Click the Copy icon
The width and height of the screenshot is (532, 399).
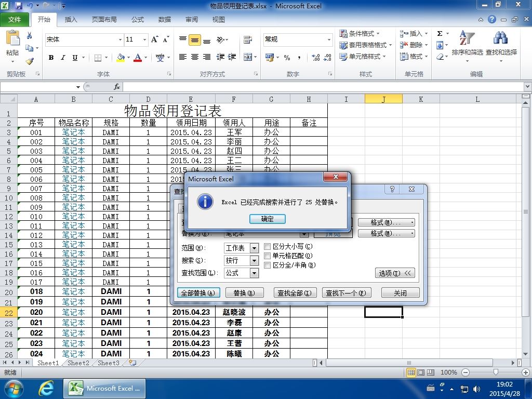click(30, 48)
